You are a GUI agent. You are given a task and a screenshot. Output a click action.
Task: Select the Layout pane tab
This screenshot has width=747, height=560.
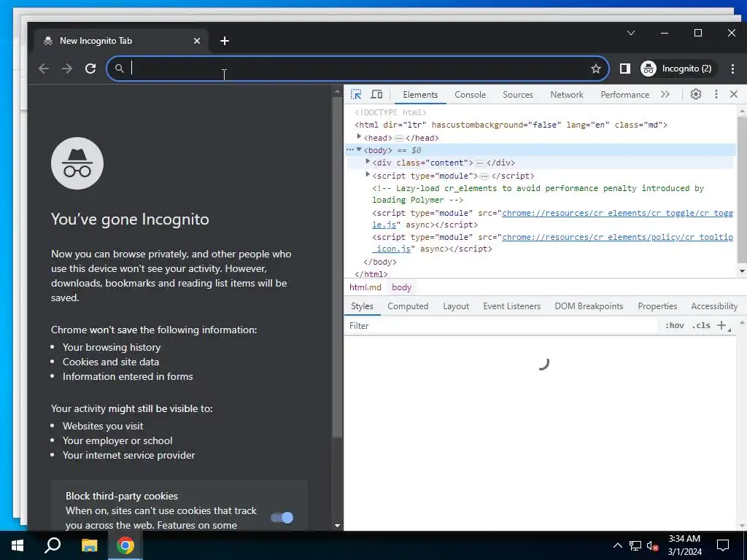(x=456, y=306)
